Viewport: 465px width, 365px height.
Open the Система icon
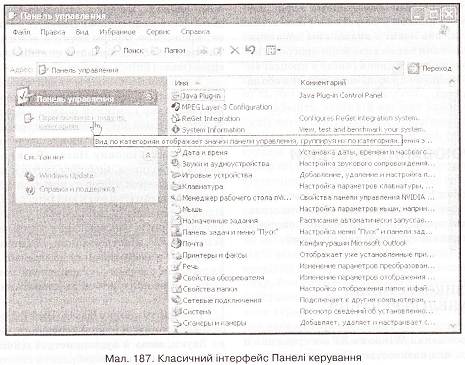pos(176,312)
